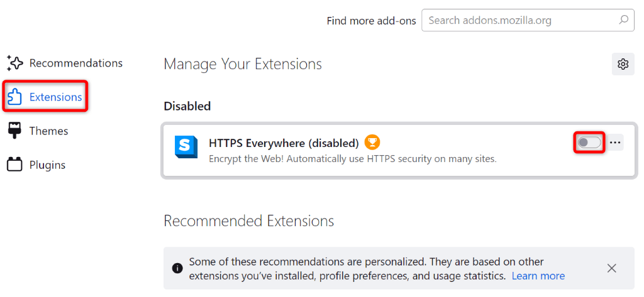Click the Recommended Extensions heading
Screen dimensions: 644x297
(248, 221)
